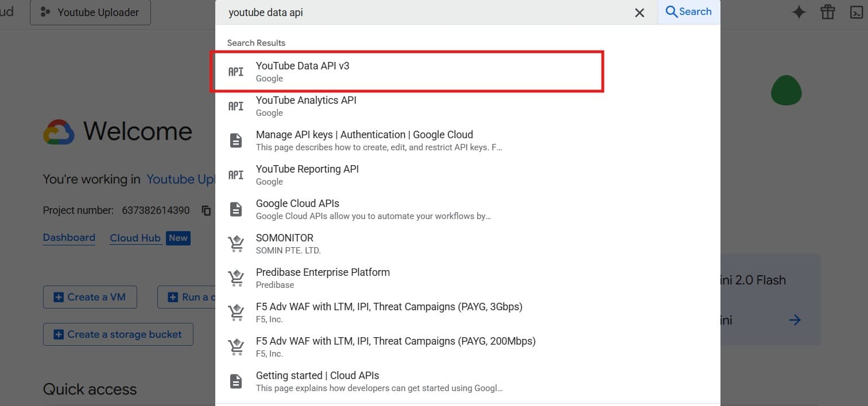
Task: Select SOMONITOR marketplace result
Action: 467,244
